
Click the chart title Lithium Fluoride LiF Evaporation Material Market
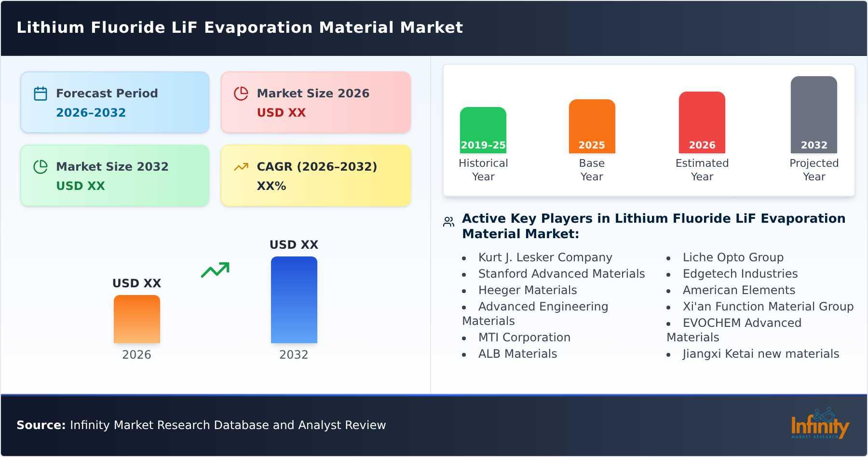(240, 27)
